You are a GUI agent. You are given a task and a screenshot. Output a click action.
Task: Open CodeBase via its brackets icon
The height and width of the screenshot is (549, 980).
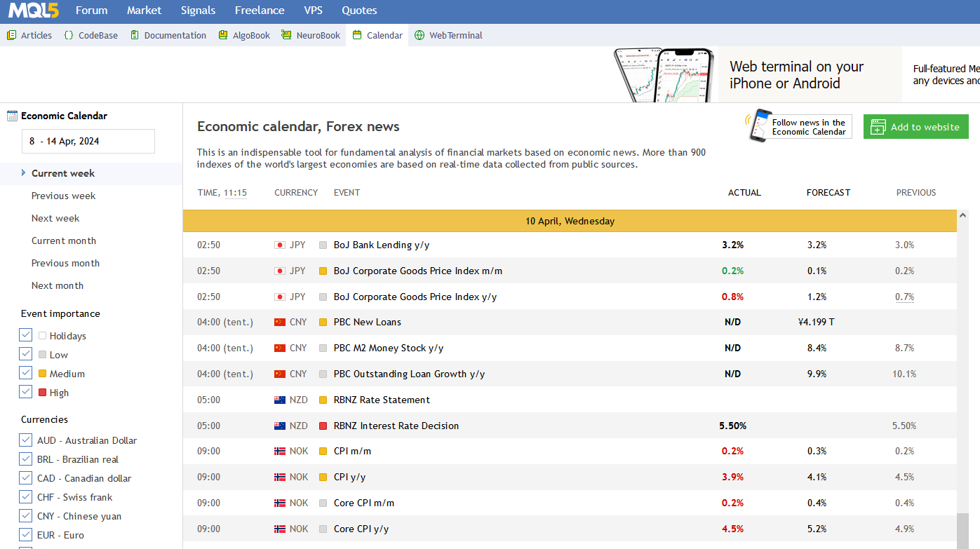coord(68,35)
